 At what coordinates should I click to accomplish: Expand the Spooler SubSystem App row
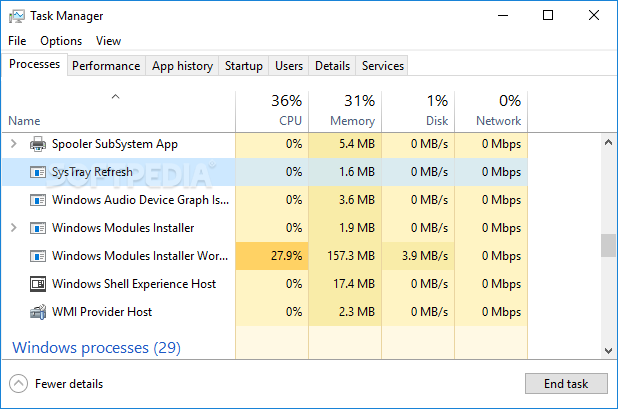[x=14, y=143]
